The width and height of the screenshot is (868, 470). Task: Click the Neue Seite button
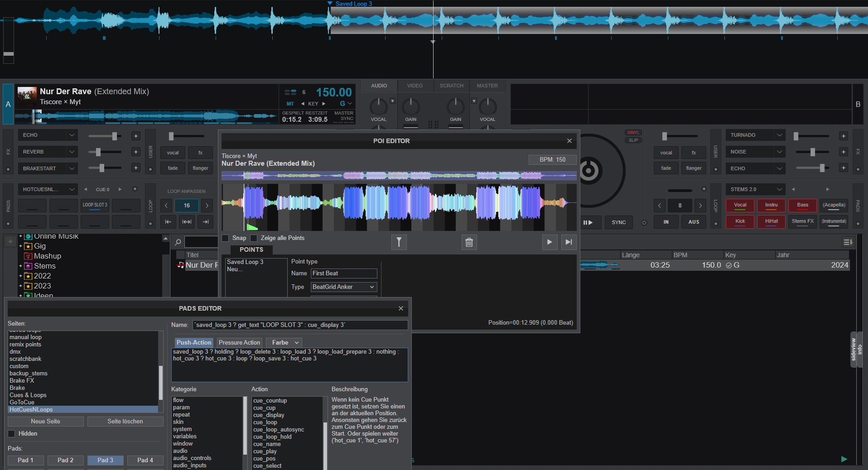[45, 422]
